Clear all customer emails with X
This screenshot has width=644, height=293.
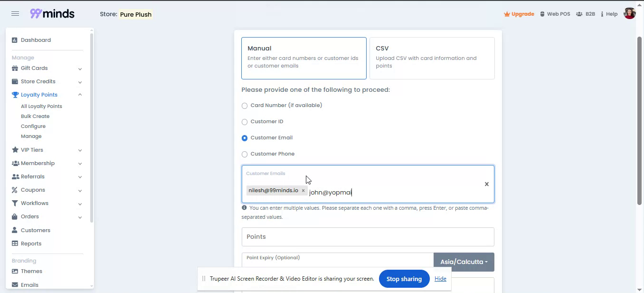tap(486, 184)
